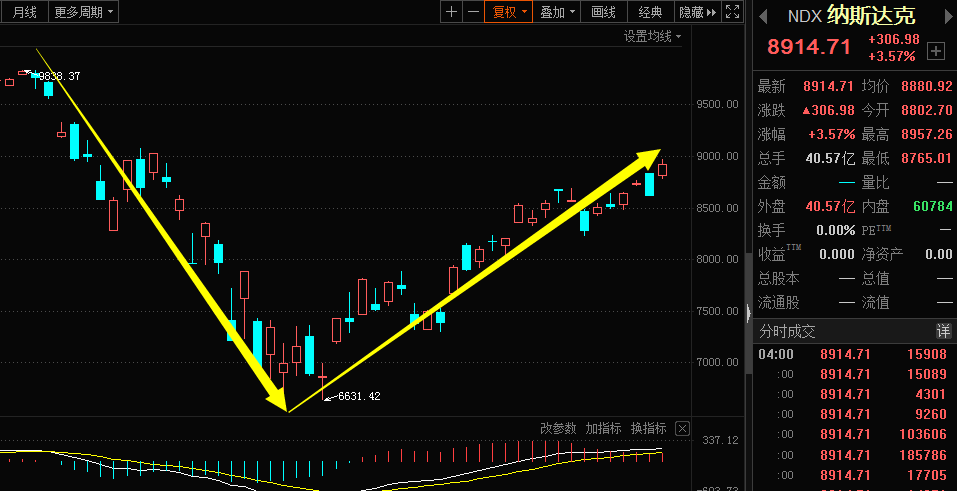Screen dimensions: 957x491
Task: Click 换指标 to change indicator
Action: click(x=648, y=428)
